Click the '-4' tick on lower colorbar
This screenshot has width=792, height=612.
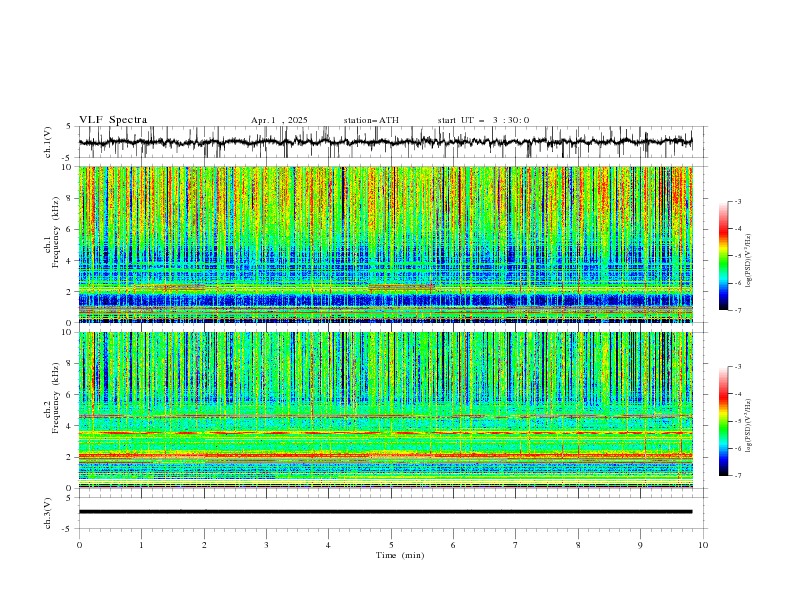(737, 394)
